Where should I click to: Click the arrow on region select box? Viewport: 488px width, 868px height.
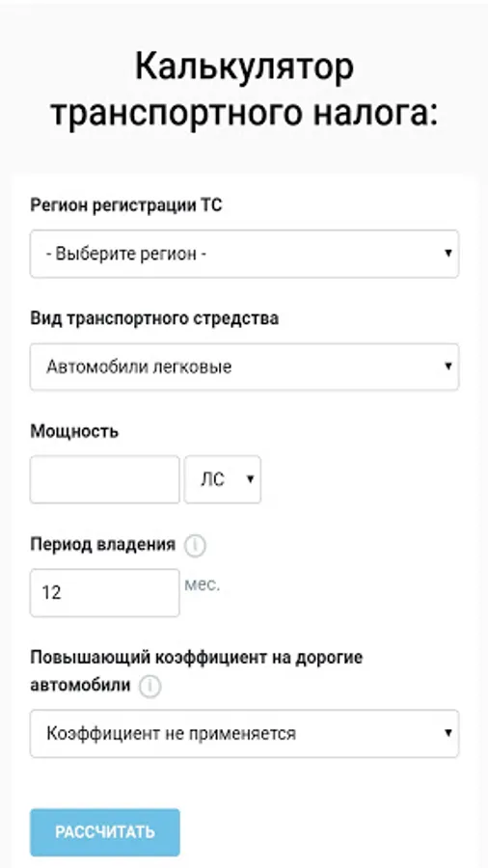448,254
